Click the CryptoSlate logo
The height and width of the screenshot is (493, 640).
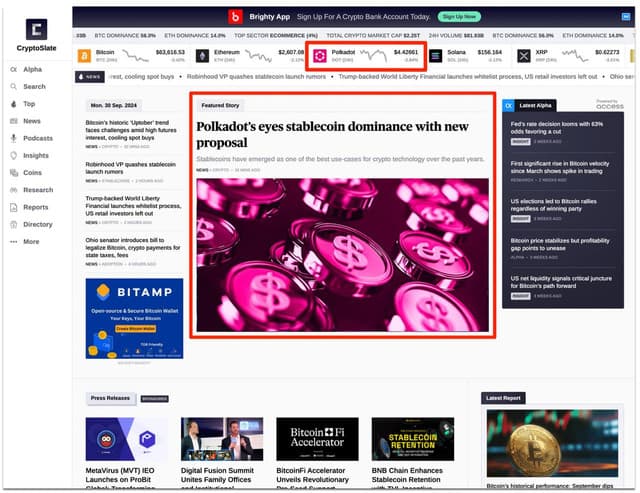(x=36, y=30)
